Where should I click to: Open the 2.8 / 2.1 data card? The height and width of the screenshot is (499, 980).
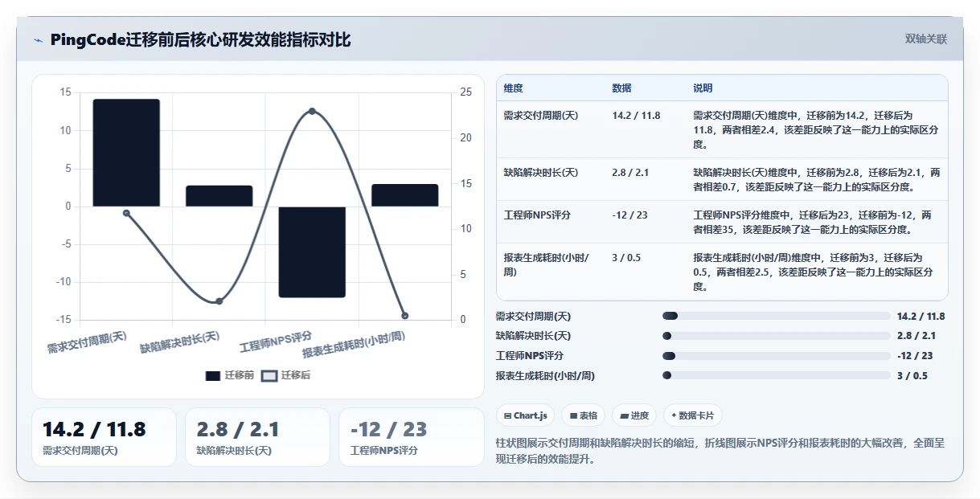(257, 437)
